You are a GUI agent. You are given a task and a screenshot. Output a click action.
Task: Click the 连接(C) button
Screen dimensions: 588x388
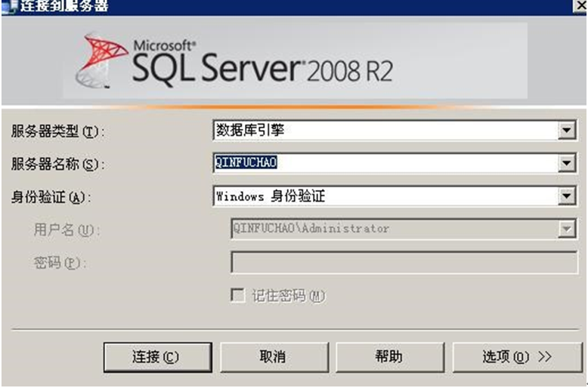point(156,357)
